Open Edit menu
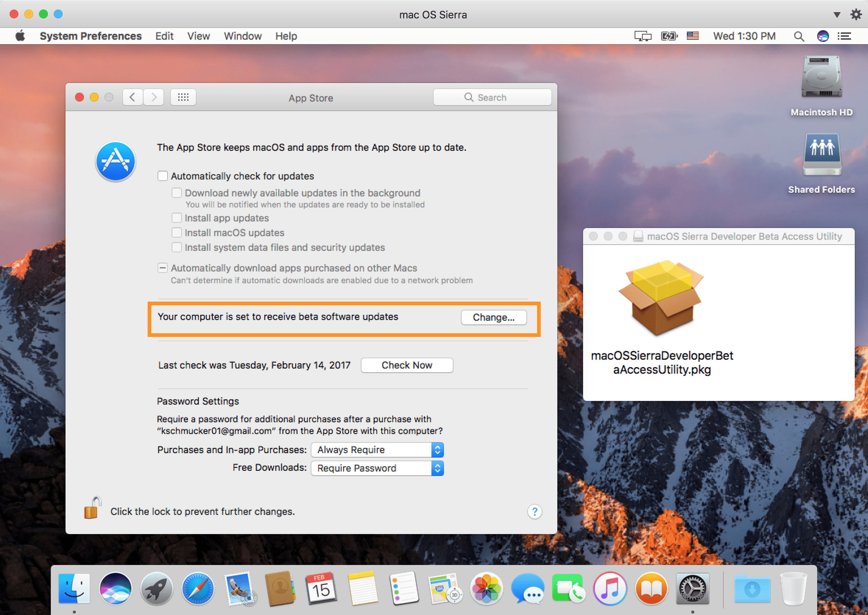Screen dimensions: 868x615 [x=165, y=36]
